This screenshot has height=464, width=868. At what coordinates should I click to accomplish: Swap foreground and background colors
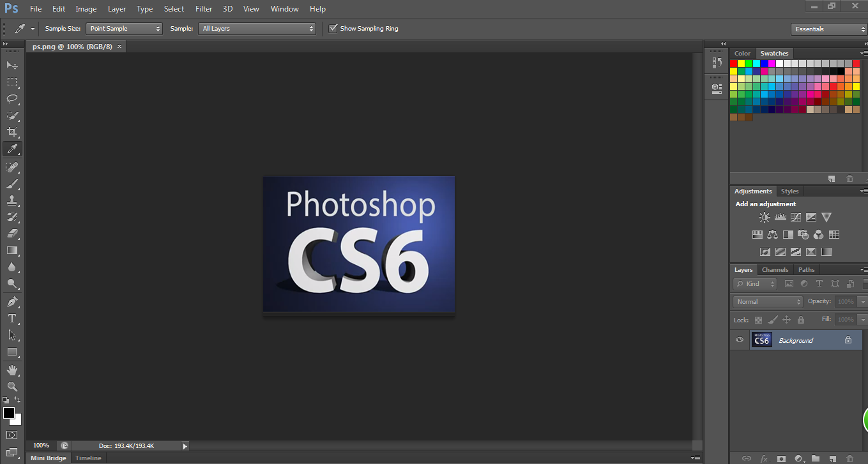pos(17,400)
